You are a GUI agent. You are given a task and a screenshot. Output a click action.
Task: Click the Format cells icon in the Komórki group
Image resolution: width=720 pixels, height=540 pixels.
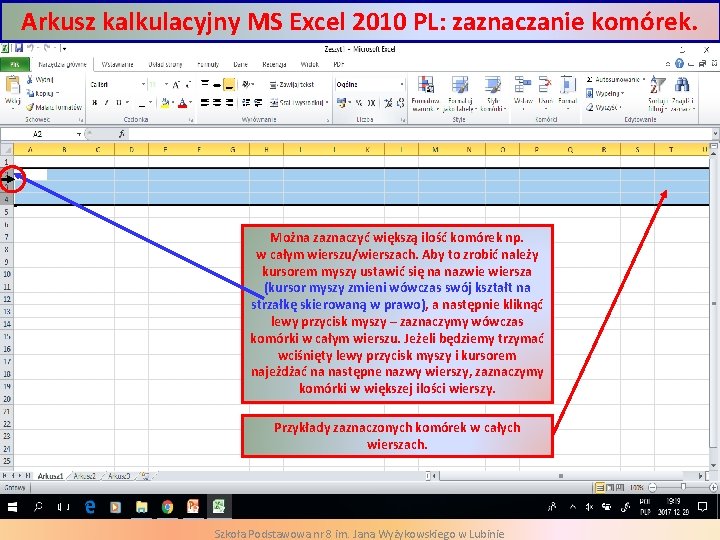[x=568, y=85]
